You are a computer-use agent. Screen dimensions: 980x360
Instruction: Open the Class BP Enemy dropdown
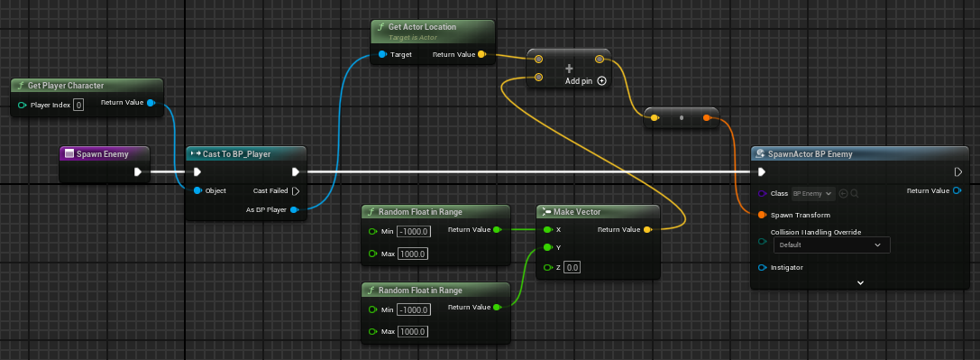click(x=813, y=194)
